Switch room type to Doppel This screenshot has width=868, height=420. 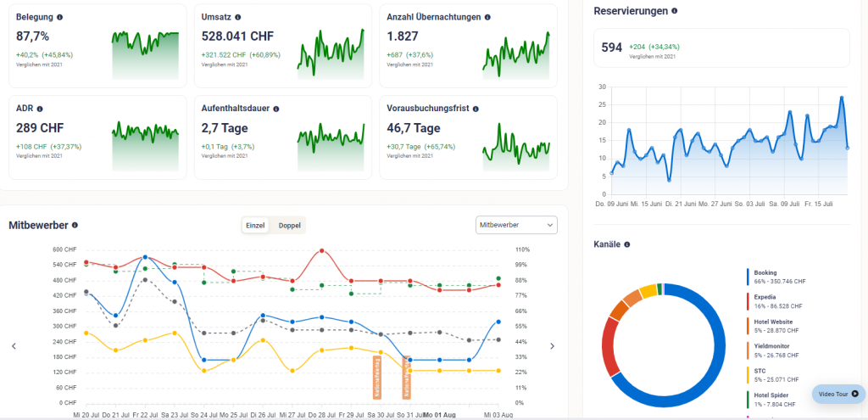click(x=289, y=225)
